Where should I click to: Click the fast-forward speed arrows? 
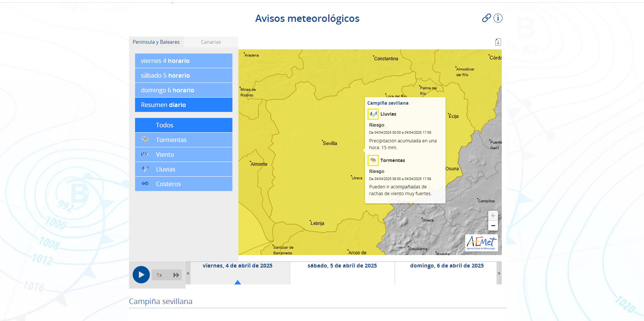[176, 275]
